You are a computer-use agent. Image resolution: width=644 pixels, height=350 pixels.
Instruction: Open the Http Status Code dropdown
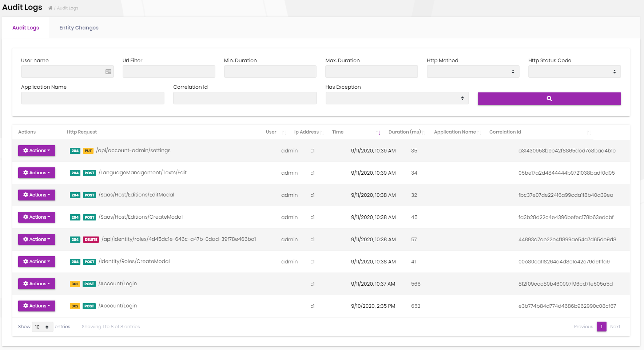click(574, 72)
